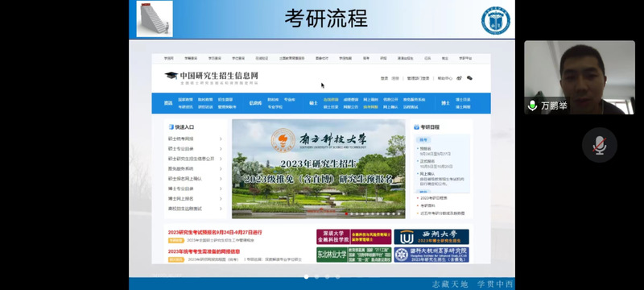Open headline 2023研究生考试预报名9月24日-9月27日进行
The image size is (644, 290).
215,233
